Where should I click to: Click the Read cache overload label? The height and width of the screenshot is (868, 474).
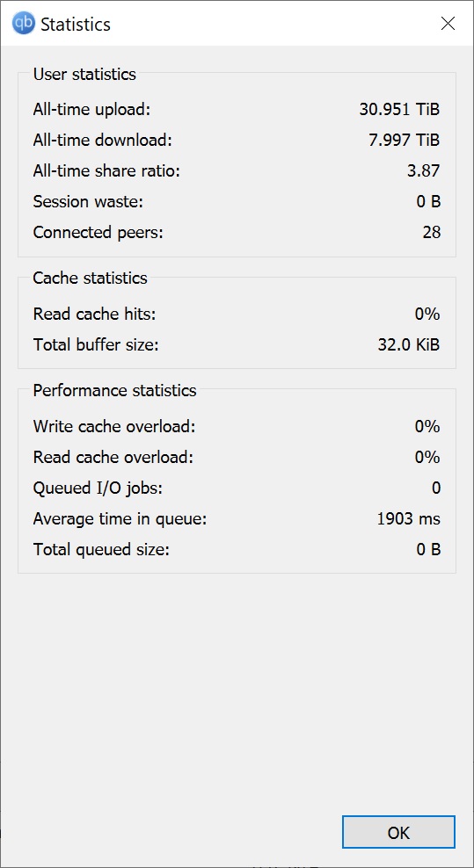(x=113, y=458)
